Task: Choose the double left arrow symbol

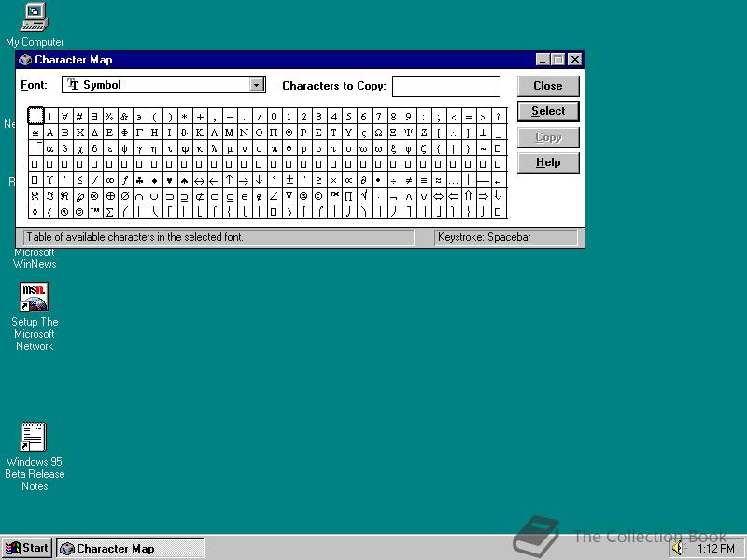Action: tap(453, 196)
